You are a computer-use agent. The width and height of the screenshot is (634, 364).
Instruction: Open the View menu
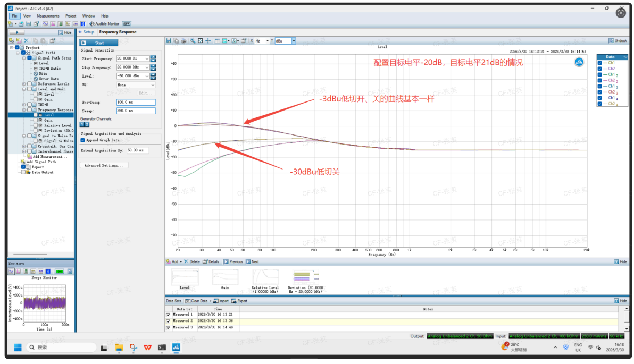point(27,16)
